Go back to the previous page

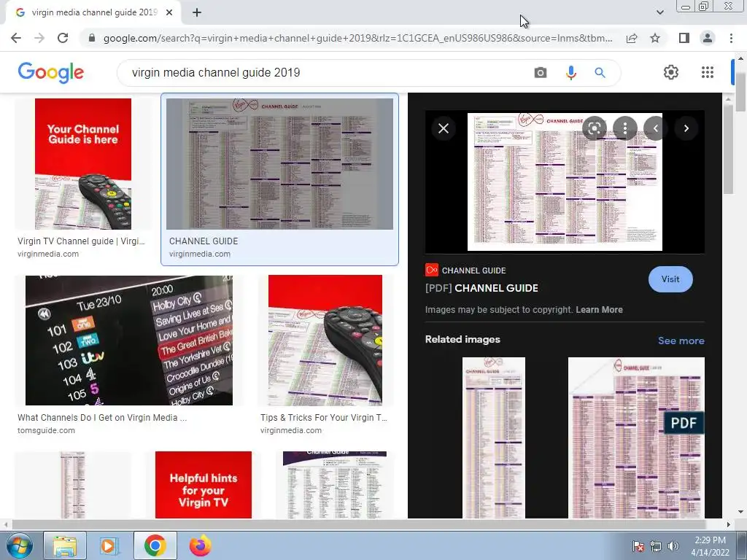[16, 38]
